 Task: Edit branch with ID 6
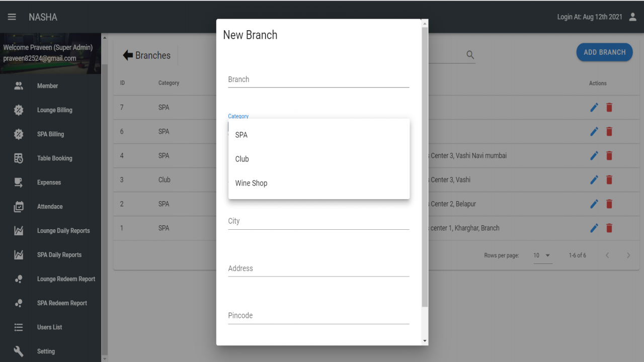point(594,131)
